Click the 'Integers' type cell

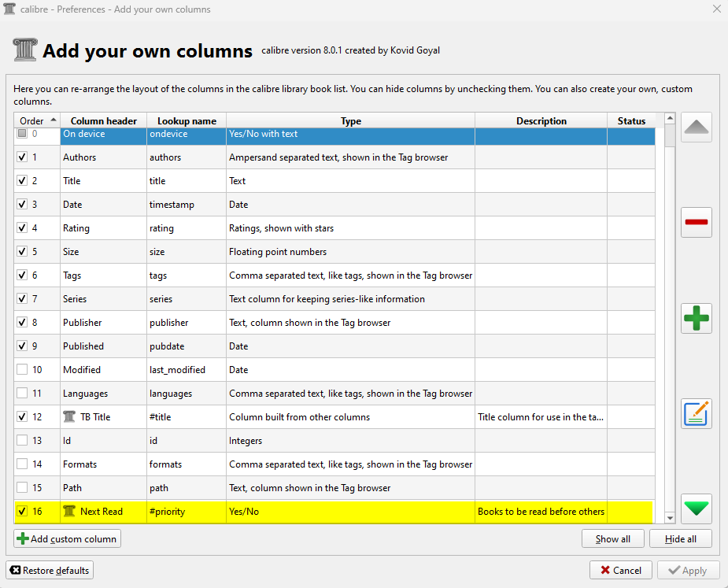coord(350,441)
